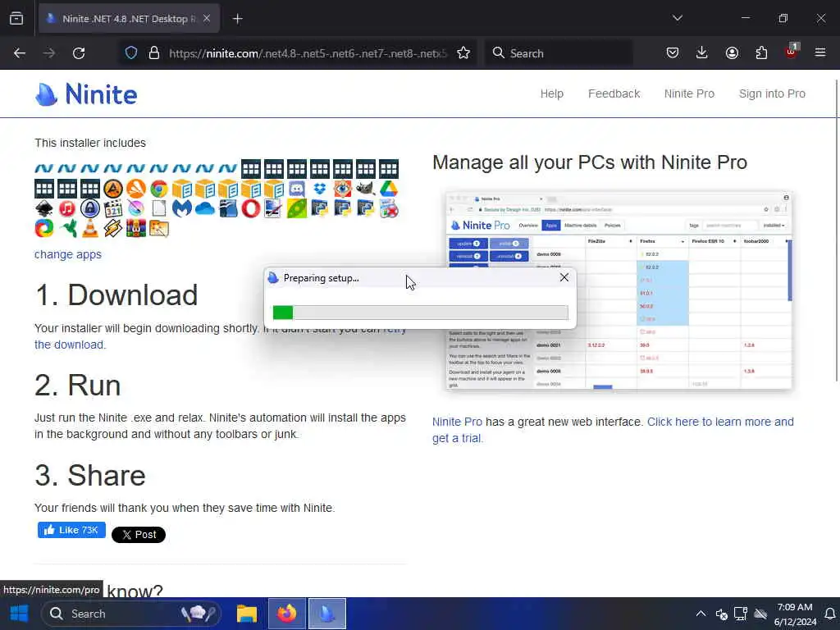The width and height of the screenshot is (840, 630).
Task: Go back to previous page
Action: 20,53
